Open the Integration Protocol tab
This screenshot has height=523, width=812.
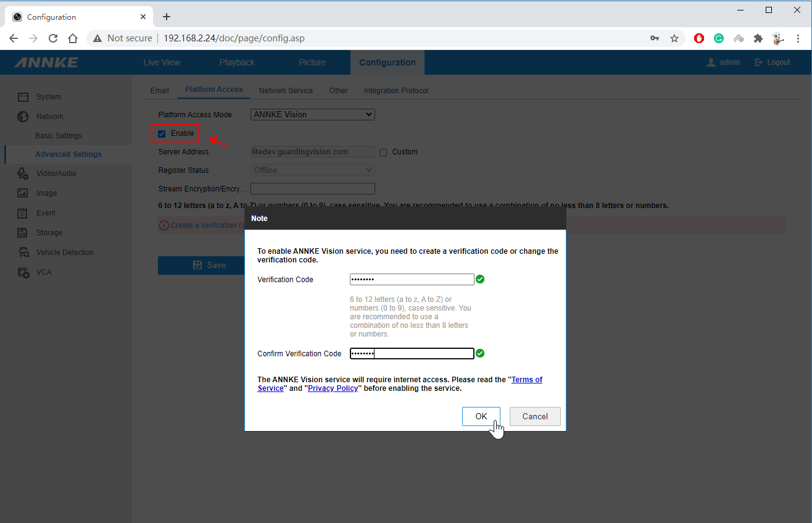(396, 90)
